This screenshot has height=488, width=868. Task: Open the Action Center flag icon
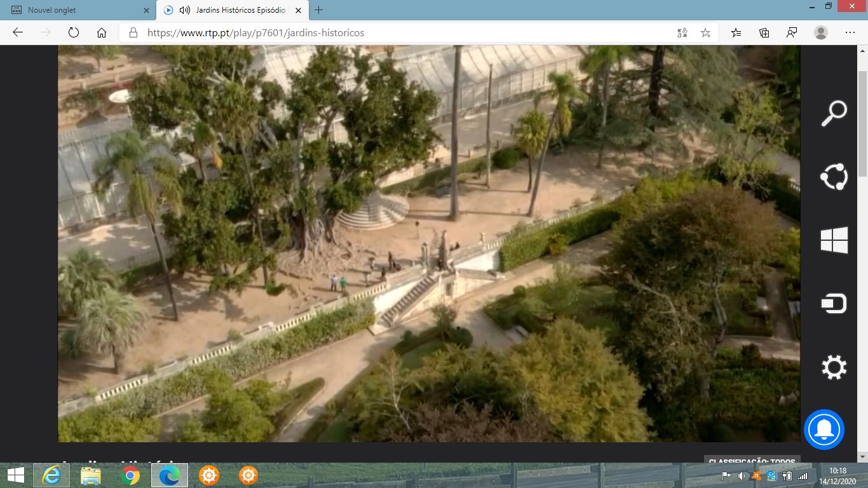pos(726,476)
